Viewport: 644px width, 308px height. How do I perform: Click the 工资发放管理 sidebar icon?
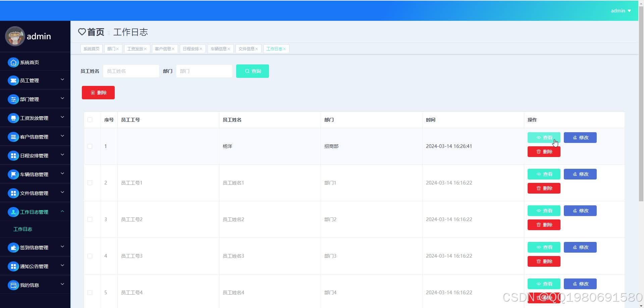13,118
